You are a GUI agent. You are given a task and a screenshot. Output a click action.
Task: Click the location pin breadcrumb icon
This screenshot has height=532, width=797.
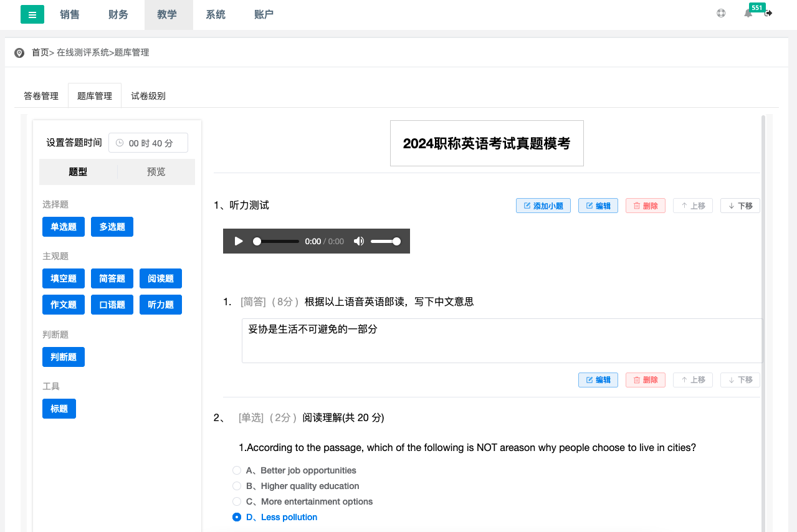click(x=19, y=53)
